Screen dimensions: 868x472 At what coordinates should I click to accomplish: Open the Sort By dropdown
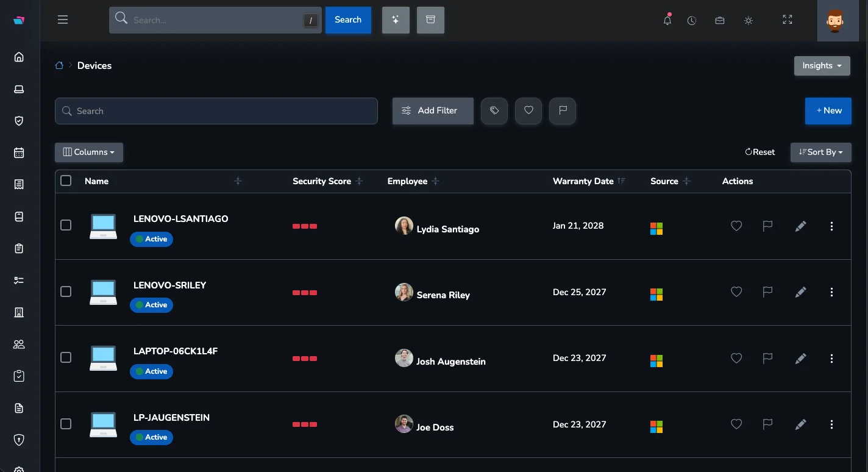click(820, 152)
